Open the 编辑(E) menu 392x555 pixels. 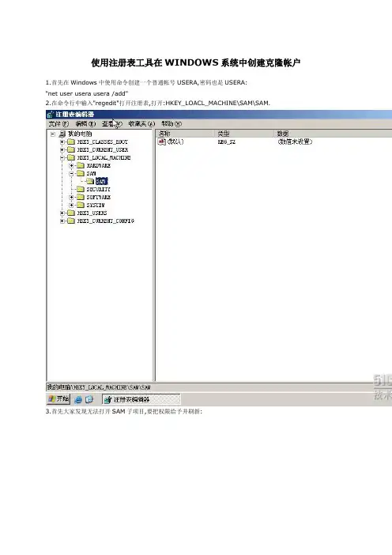[85, 124]
